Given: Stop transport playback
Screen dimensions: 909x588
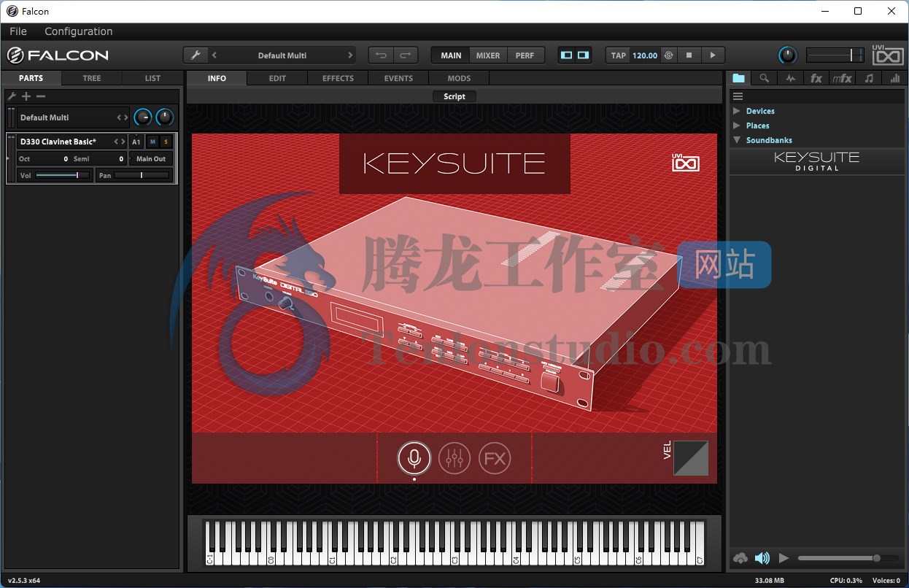Looking at the screenshot, I should [689, 55].
